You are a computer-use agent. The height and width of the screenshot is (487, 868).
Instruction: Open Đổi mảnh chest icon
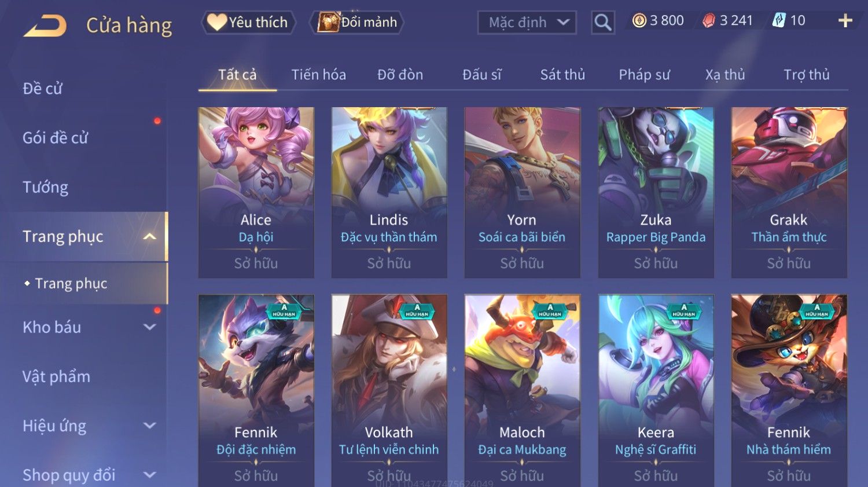328,22
